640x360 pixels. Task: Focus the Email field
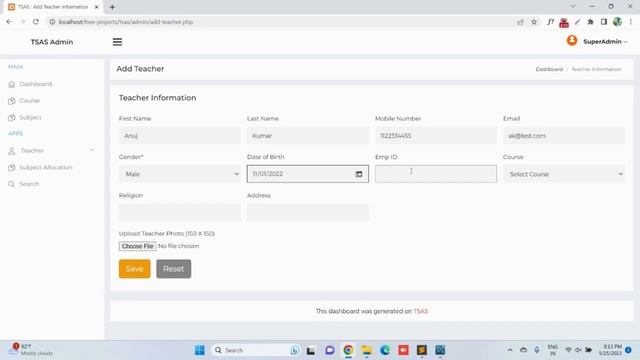click(x=564, y=136)
